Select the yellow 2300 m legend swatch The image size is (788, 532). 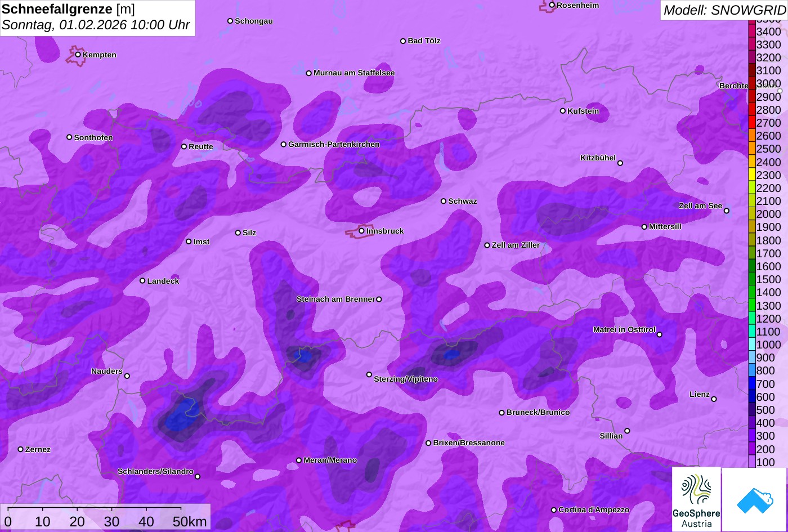[752, 175]
